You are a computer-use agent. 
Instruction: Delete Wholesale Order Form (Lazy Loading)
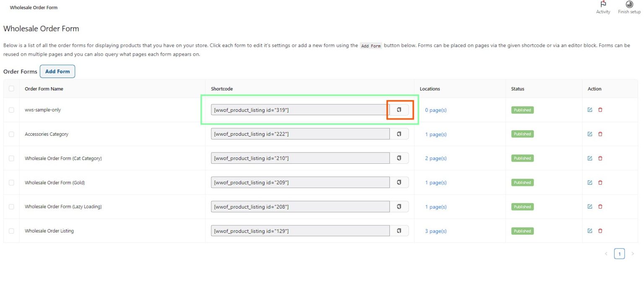[600, 207]
